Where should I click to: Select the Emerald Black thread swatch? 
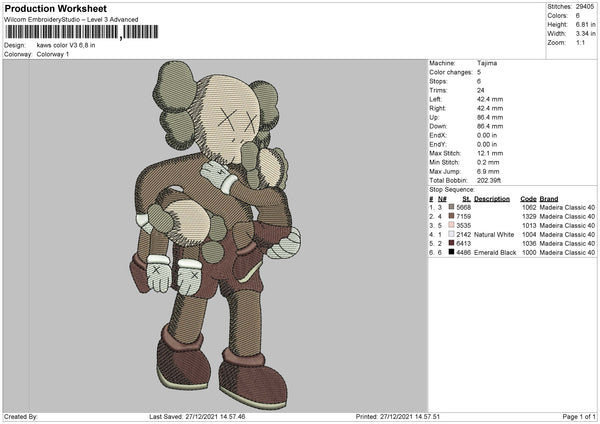451,252
